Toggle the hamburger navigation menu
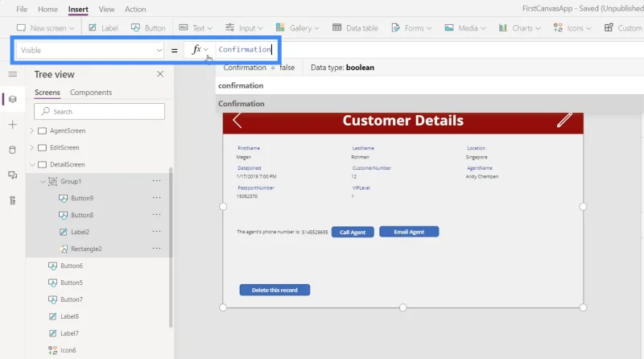The width and height of the screenshot is (644, 359). pyautogui.click(x=13, y=74)
